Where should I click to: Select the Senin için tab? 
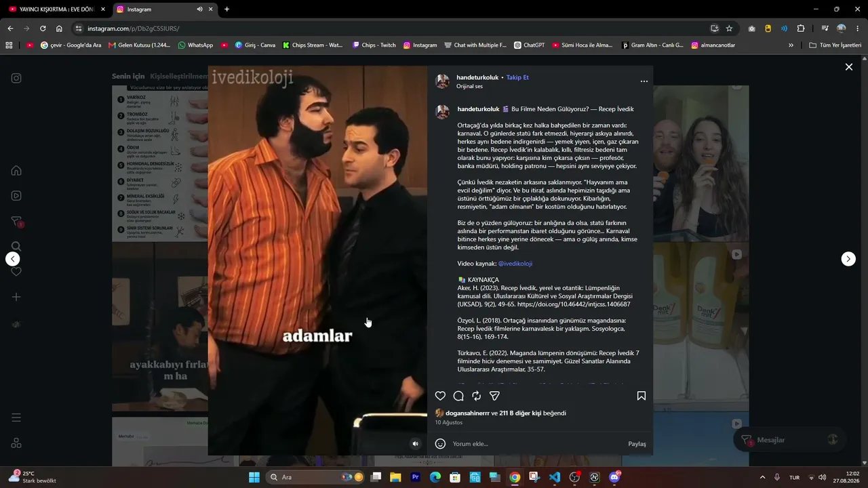(128, 77)
